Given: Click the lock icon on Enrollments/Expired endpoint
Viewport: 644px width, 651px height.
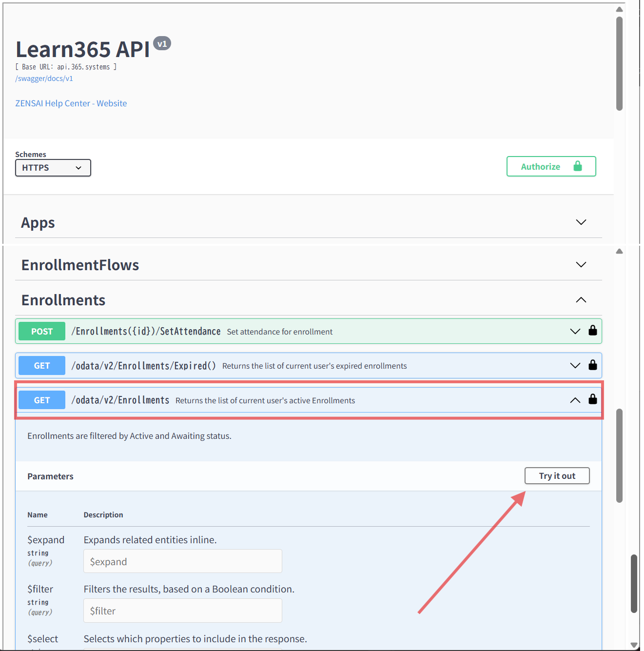Looking at the screenshot, I should [x=593, y=365].
